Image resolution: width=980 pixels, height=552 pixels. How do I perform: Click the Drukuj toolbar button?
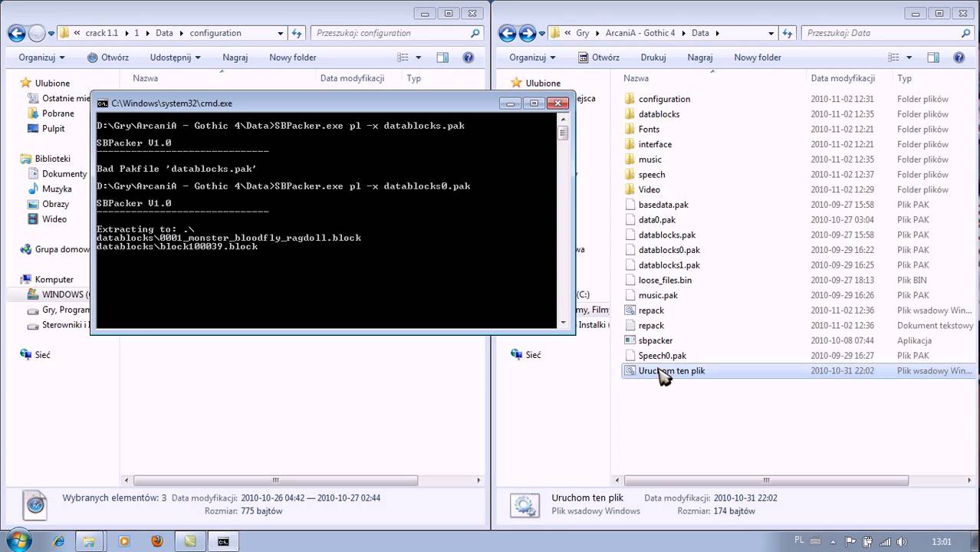[x=653, y=58]
